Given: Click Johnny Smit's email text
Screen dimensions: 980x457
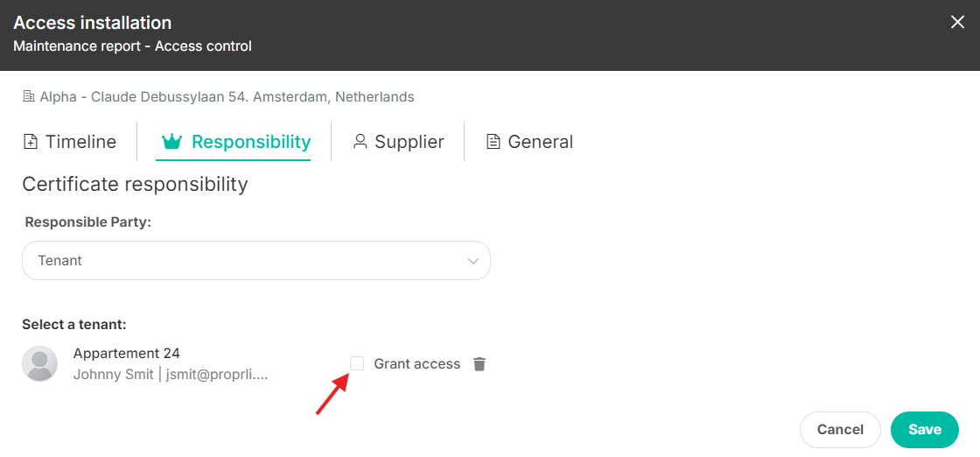Looking at the screenshot, I should click(217, 375).
